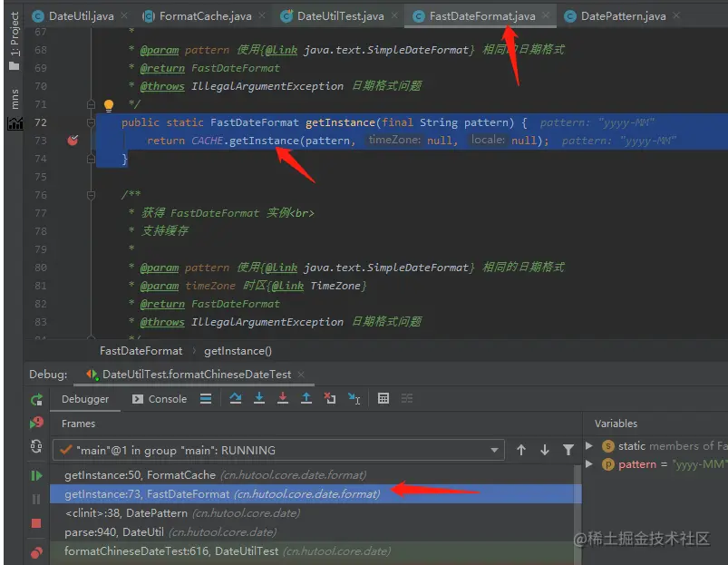Toggle the breakpoint on line 73
This screenshot has width=728, height=565.
(73, 141)
